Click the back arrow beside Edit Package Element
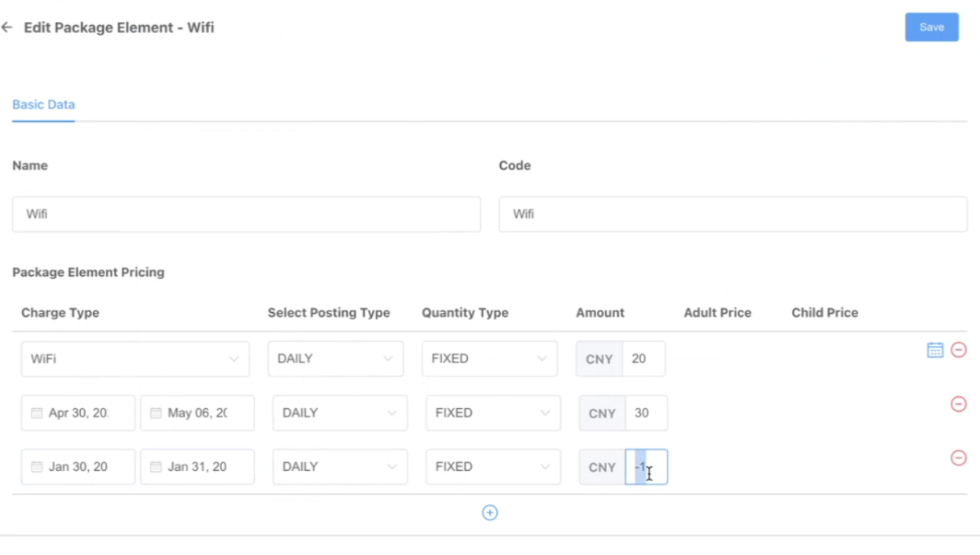 (7, 28)
